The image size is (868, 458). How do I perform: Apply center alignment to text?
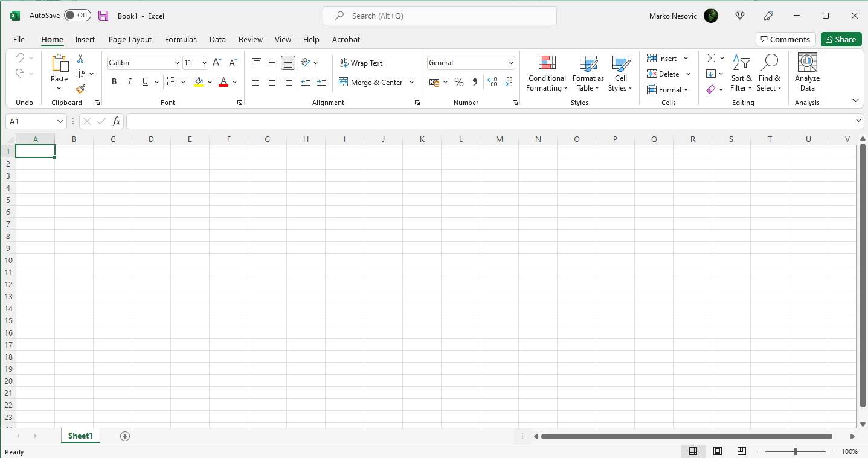tap(272, 82)
